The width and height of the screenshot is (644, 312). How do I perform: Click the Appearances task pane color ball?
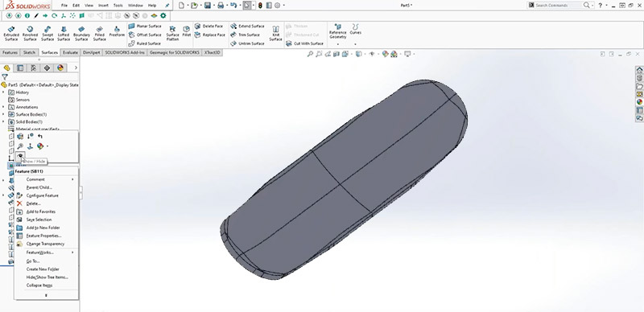point(639,102)
